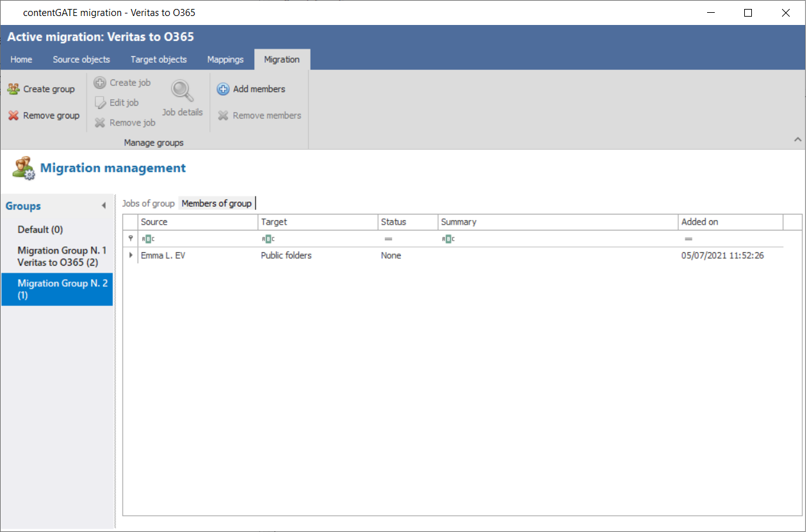807x532 pixels.
Task: Switch to the Source objects tab
Action: [x=81, y=60]
